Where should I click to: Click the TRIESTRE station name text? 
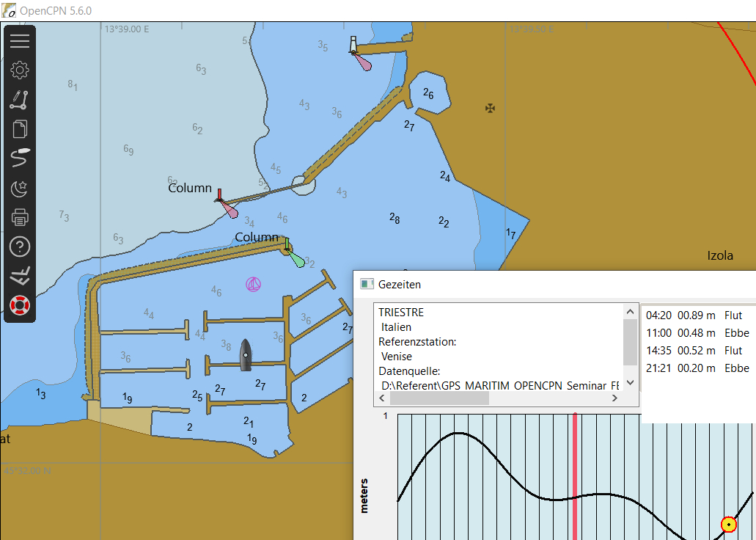point(401,313)
